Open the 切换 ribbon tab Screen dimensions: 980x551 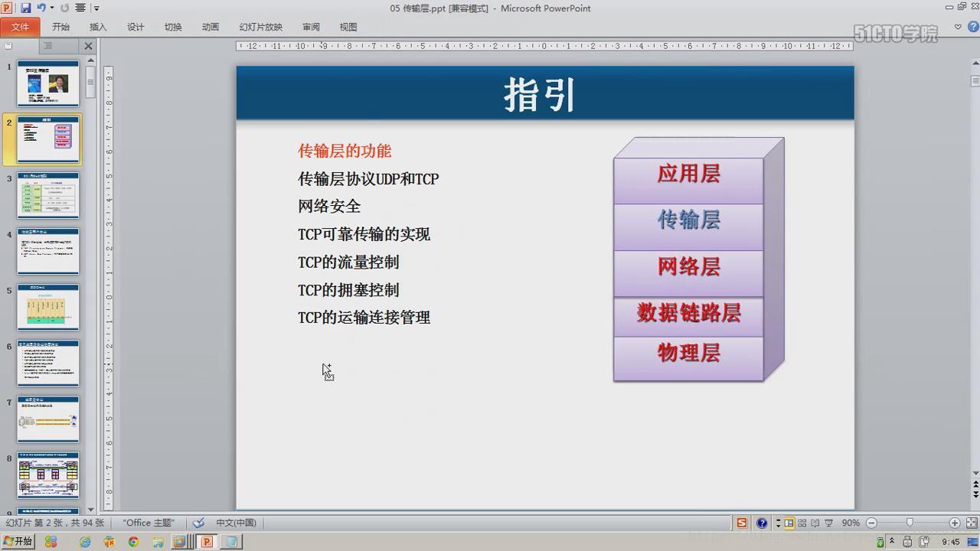(173, 27)
